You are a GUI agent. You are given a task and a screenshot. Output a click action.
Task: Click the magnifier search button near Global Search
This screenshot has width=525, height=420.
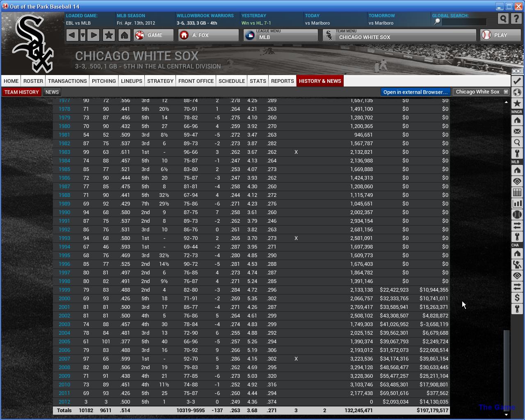(503, 19)
